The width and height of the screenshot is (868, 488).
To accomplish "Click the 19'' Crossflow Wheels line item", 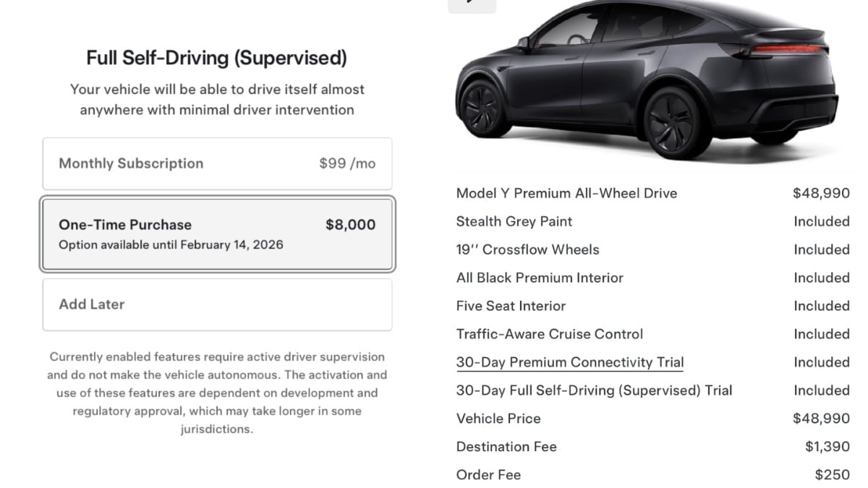I will tap(527, 249).
